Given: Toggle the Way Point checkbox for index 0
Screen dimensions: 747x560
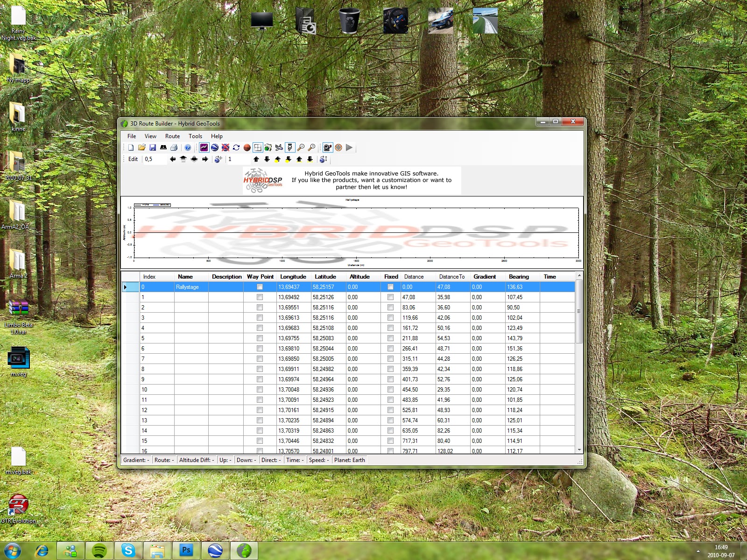Looking at the screenshot, I should (x=260, y=287).
